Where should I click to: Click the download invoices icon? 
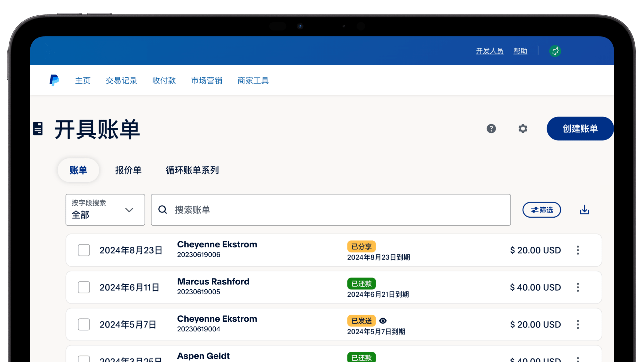click(x=584, y=210)
